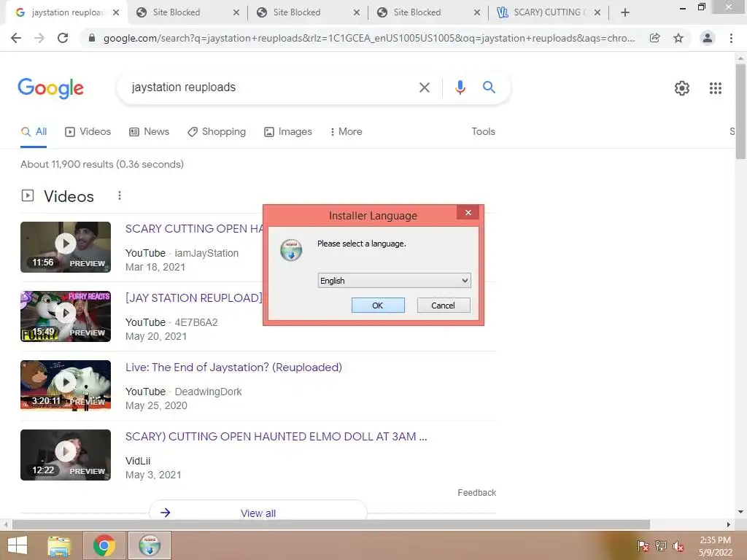The height and width of the screenshot is (560, 747).
Task: Open the Windows Start button
Action: coord(18,545)
